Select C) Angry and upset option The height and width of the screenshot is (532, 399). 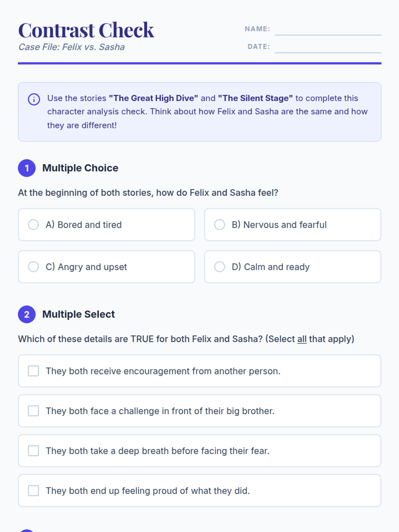[106, 267]
